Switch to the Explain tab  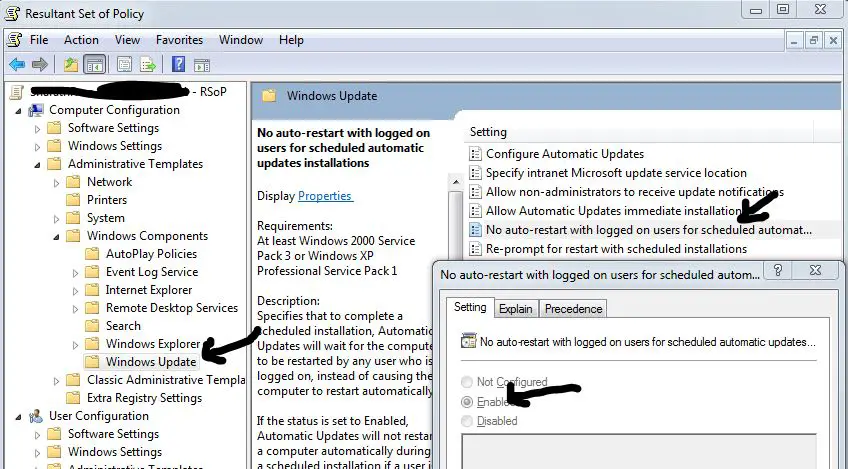tap(516, 309)
